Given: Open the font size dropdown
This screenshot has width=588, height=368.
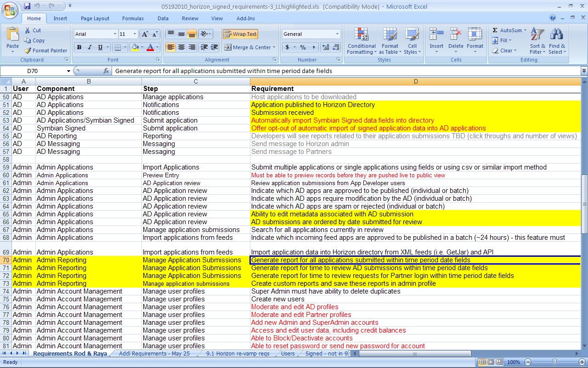Looking at the screenshot, I should [135, 34].
